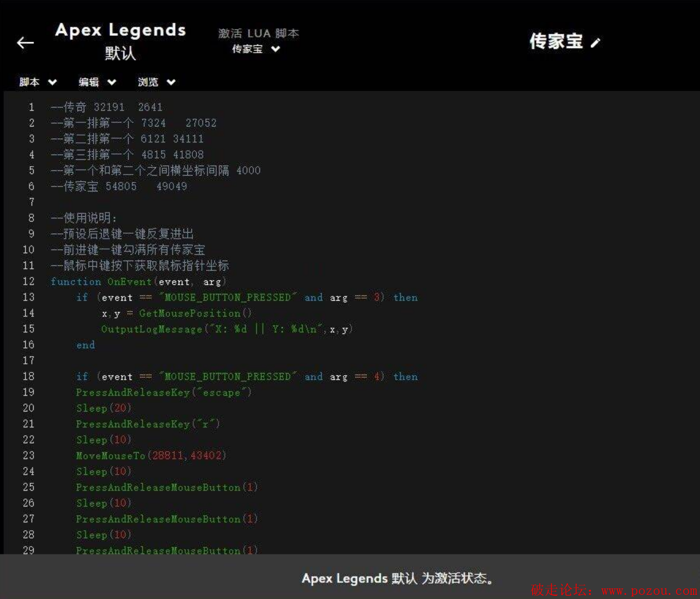Click the "function OnEvent(event, arg)" line
The width and height of the screenshot is (700, 599).
point(138,282)
